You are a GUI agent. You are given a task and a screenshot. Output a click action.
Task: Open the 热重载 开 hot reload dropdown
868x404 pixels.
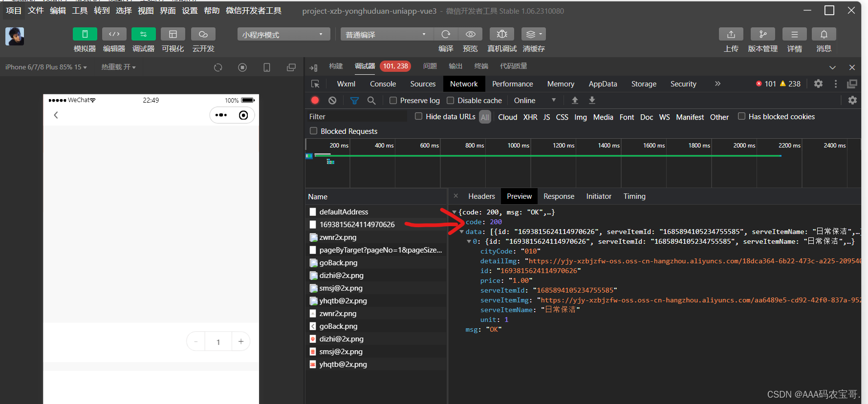pos(118,67)
